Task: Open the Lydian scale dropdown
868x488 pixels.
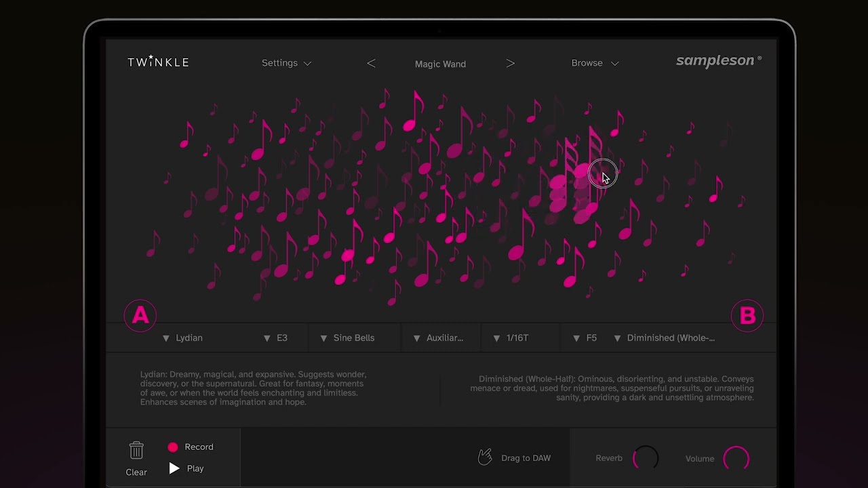Action: pyautogui.click(x=182, y=338)
